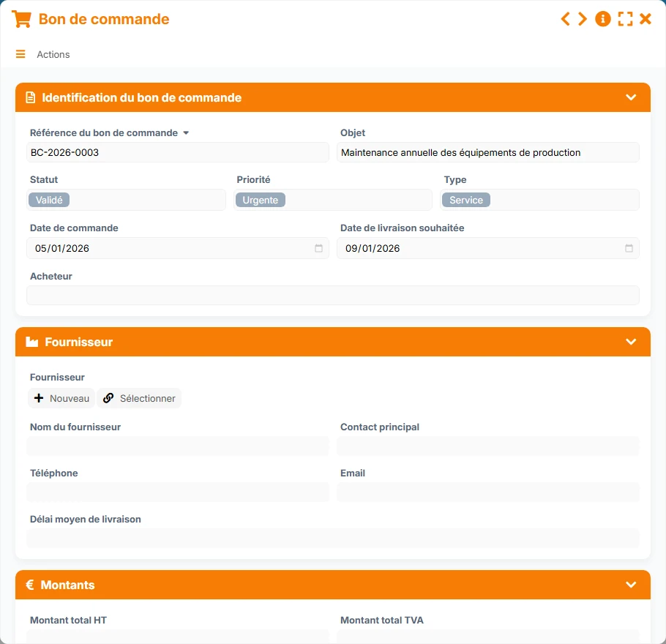This screenshot has width=666, height=644.
Task: Open the info icon in header
Action: click(x=603, y=19)
